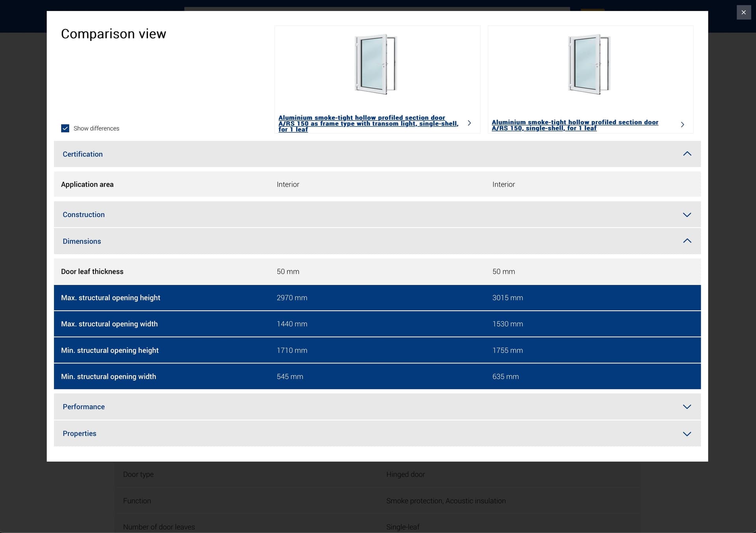Click the Comparison view heading

113,34
